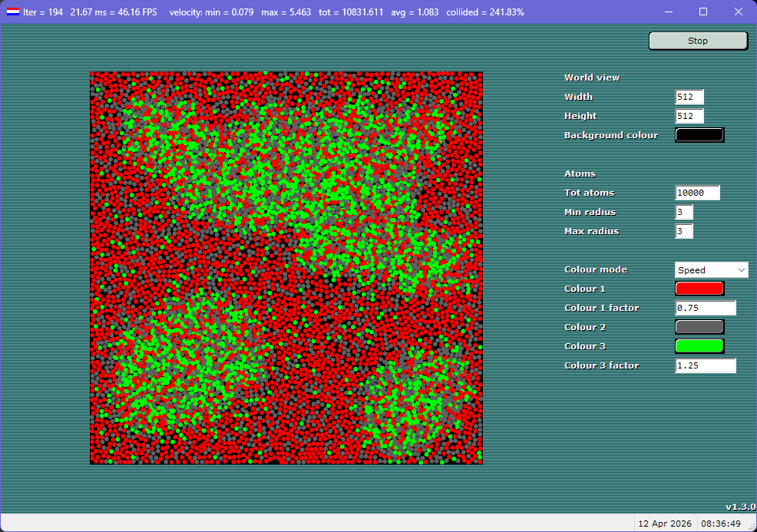This screenshot has width=757, height=532.
Task: Click the Dutch flag application icon
Action: (x=12, y=12)
